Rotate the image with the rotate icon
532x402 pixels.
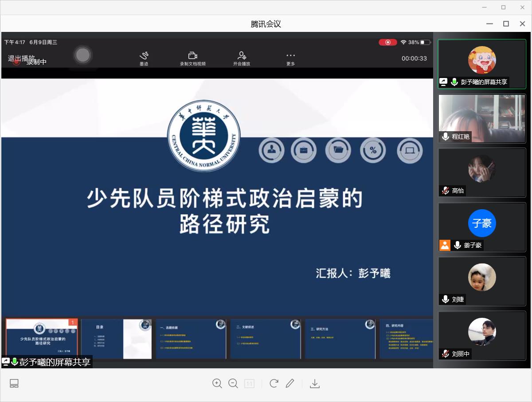pyautogui.click(x=274, y=383)
